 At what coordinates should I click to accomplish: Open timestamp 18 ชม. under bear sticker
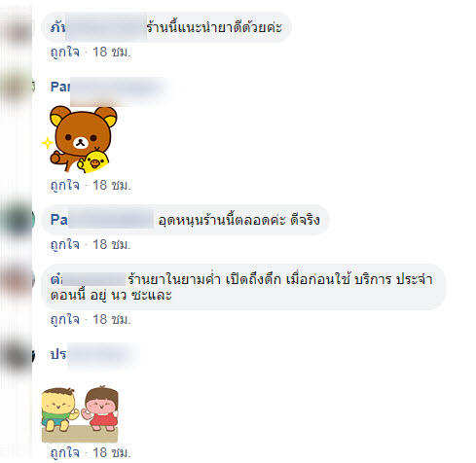pyautogui.click(x=112, y=185)
